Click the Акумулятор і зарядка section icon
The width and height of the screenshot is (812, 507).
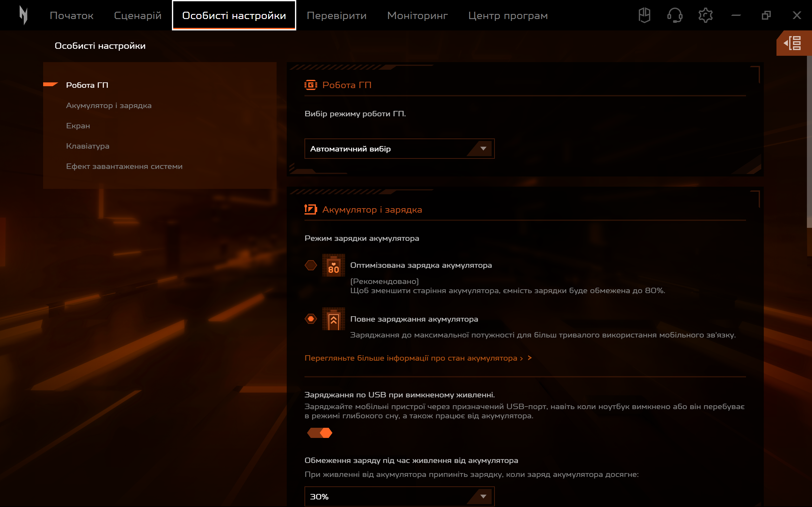311,209
